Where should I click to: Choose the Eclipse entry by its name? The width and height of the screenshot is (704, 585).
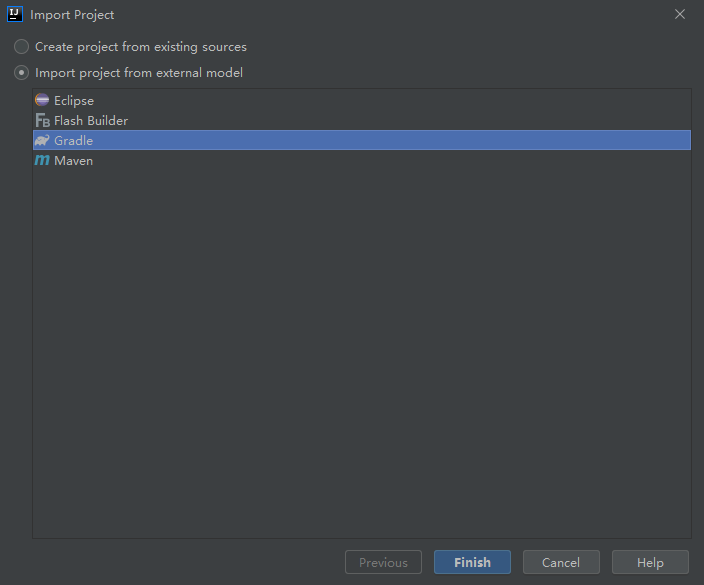coord(74,100)
